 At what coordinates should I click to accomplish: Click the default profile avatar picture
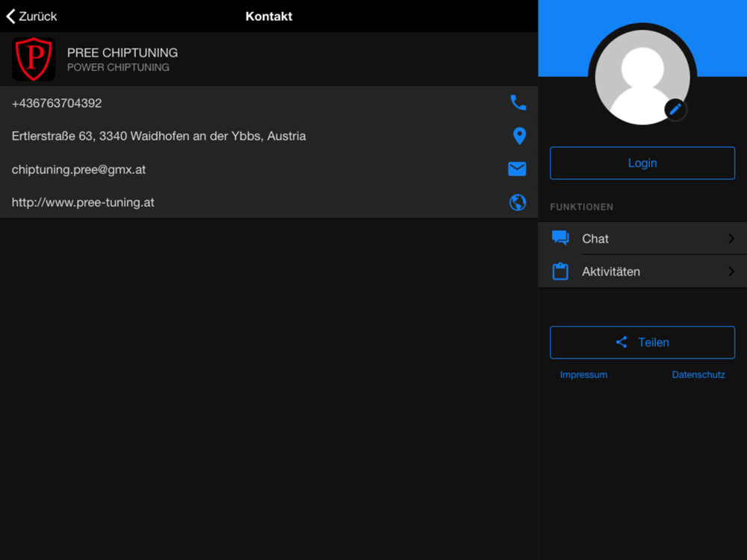pos(642,77)
